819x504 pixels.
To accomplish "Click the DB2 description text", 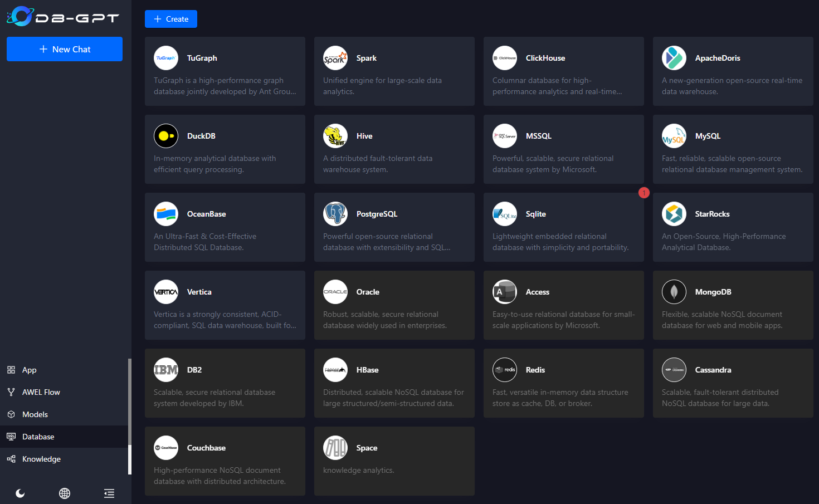I will pos(214,398).
